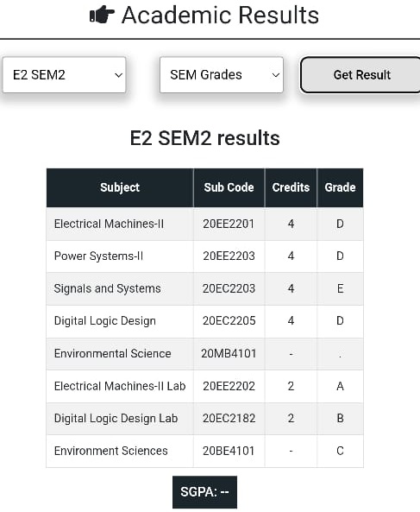Click the E2 SEM2 results title
Image resolution: width=420 pixels, height=512 pixels.
click(x=204, y=138)
